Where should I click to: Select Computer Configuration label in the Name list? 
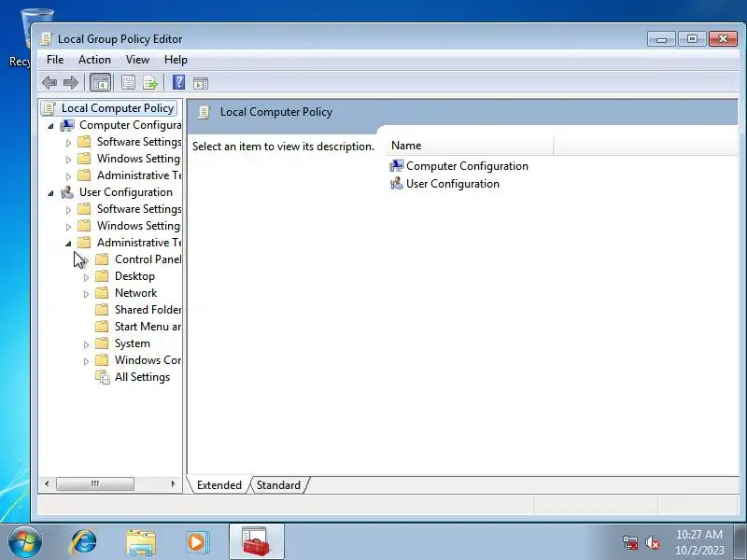(468, 166)
